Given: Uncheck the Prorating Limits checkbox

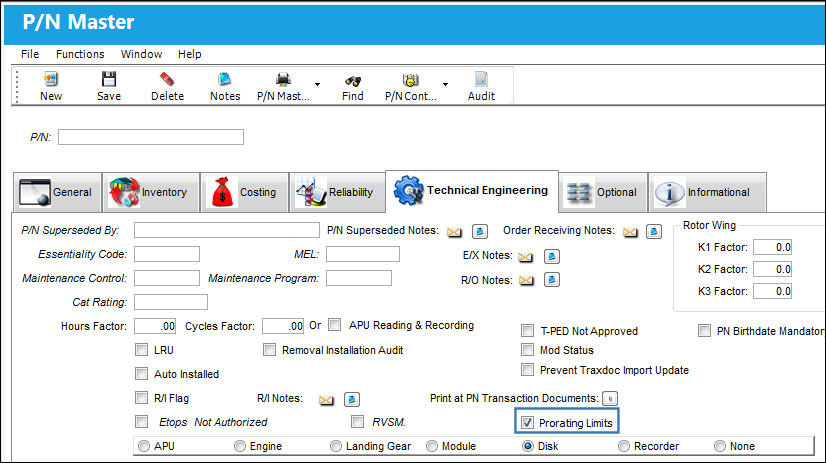Looking at the screenshot, I should coord(527,422).
